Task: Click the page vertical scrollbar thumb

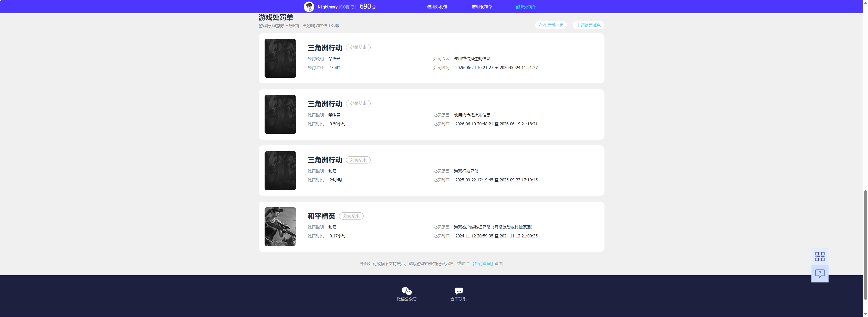Action: coord(865,245)
